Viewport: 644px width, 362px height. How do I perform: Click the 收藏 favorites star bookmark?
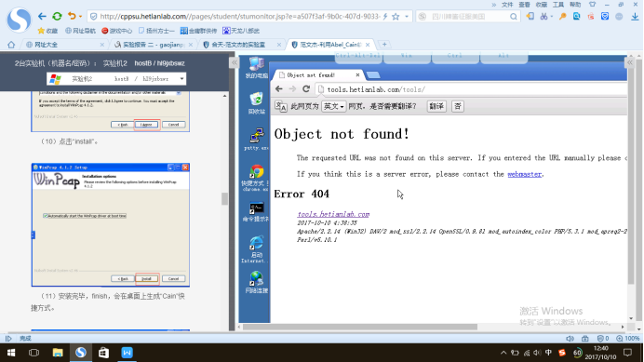pyautogui.click(x=47, y=31)
